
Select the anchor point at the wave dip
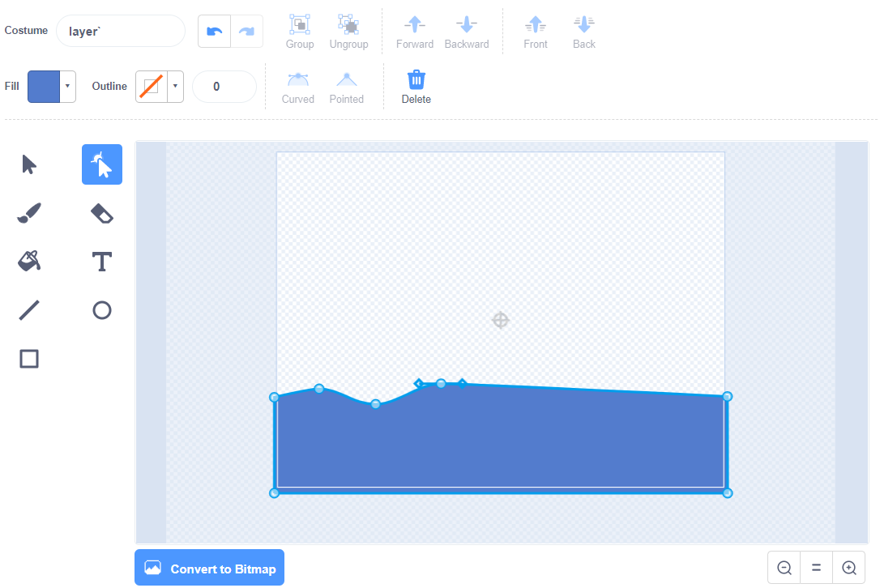tap(376, 404)
